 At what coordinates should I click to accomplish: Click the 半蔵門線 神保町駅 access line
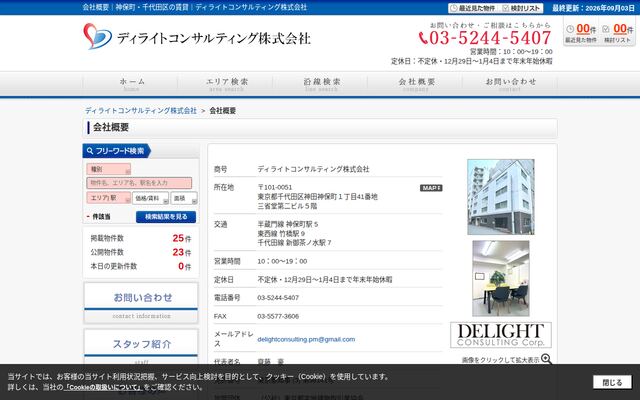pyautogui.click(x=288, y=224)
